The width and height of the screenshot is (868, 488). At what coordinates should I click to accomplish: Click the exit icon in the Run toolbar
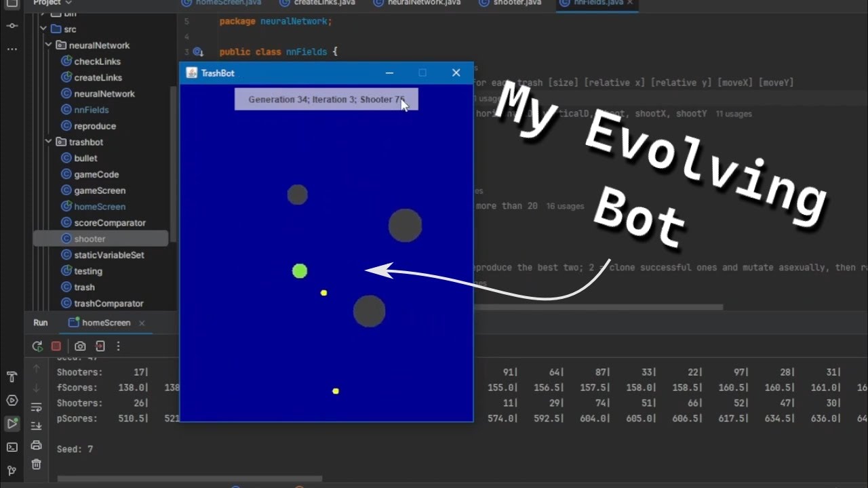tap(100, 346)
